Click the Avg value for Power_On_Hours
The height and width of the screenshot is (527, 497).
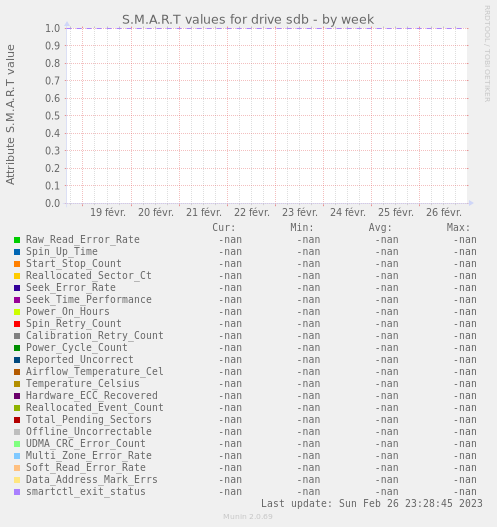pos(386,312)
